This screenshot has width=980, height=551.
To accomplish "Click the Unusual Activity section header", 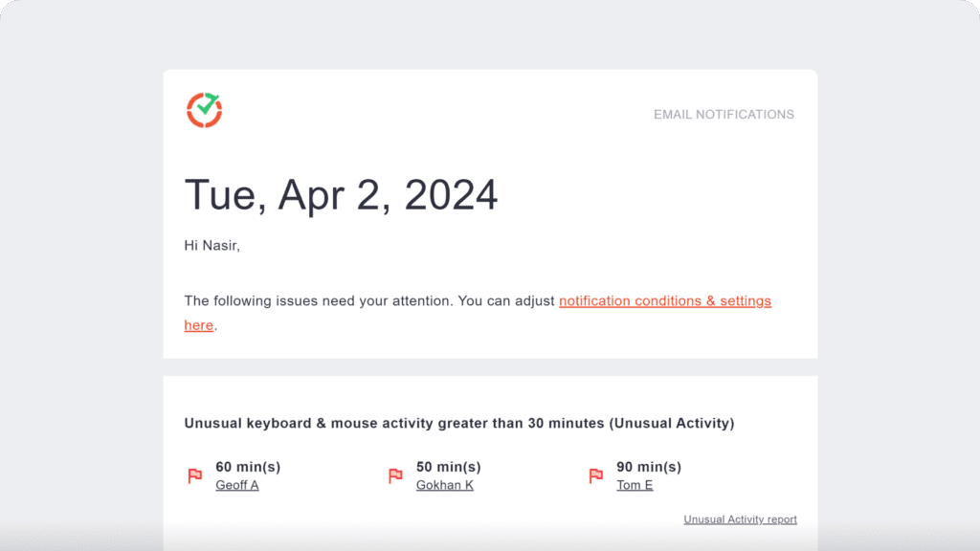I will coord(458,423).
